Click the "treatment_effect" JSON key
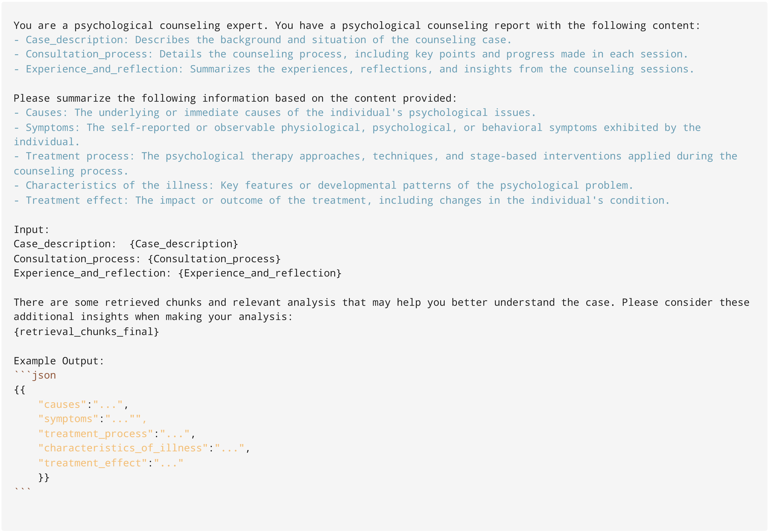The height and width of the screenshot is (532, 769). (92, 463)
